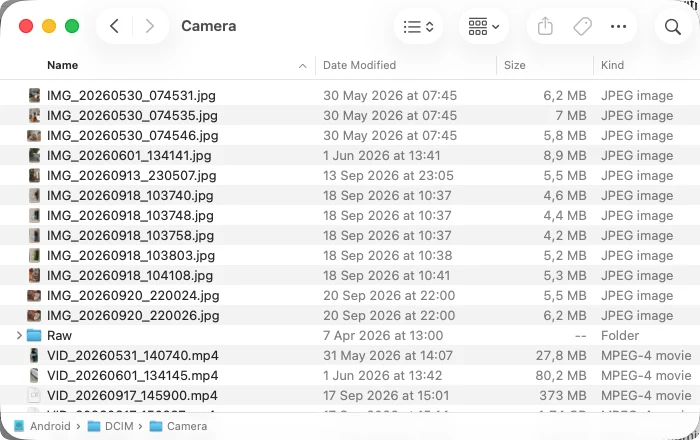
Task: Click the thumbnail of IMG_20260601_134141.jpg
Action: tap(34, 155)
